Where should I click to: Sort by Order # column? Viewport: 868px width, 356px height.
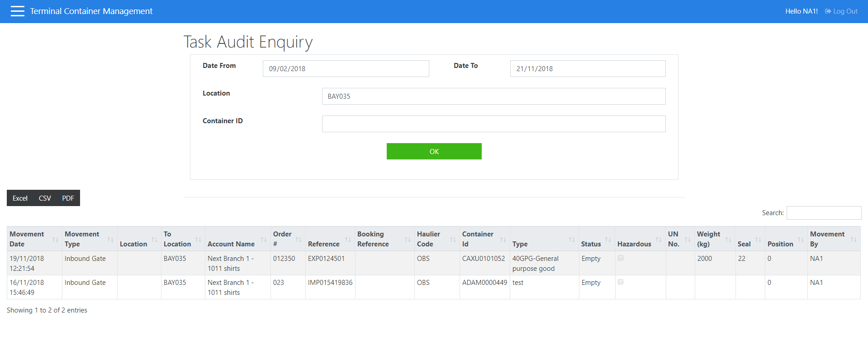pyautogui.click(x=288, y=239)
